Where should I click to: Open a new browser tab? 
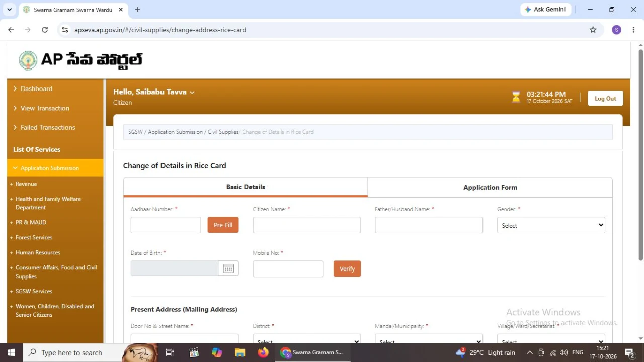(x=138, y=10)
